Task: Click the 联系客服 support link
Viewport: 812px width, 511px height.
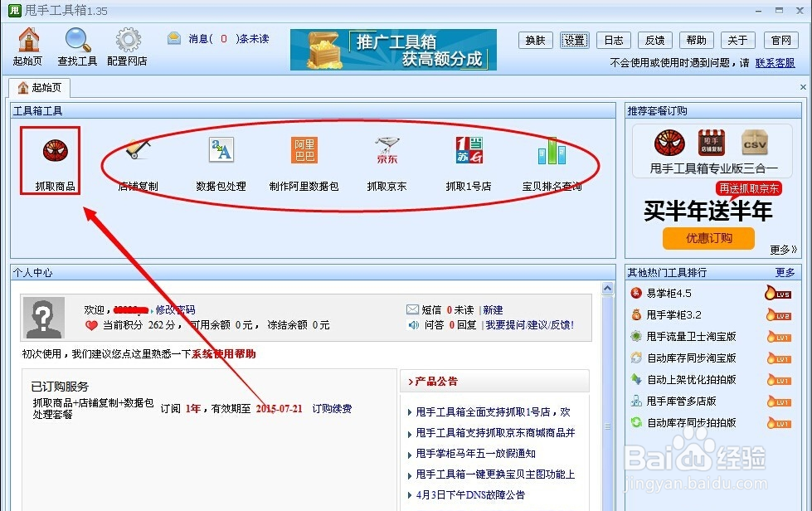Action: 776,63
